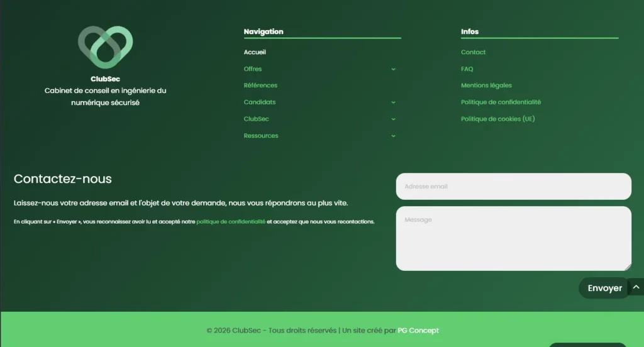Screen dimensions: 644x347
Task: Open the Accueil navigation item
Action: 255,52
